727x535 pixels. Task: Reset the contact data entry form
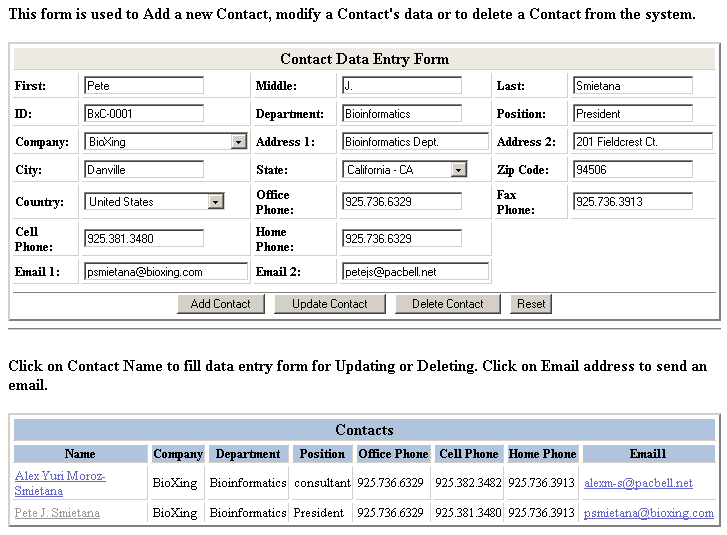click(x=531, y=304)
